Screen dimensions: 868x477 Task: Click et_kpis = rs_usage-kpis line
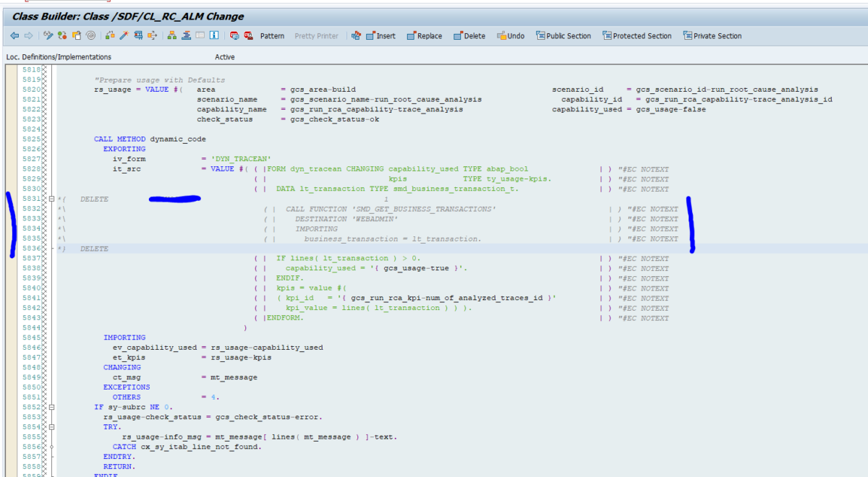[192, 358]
